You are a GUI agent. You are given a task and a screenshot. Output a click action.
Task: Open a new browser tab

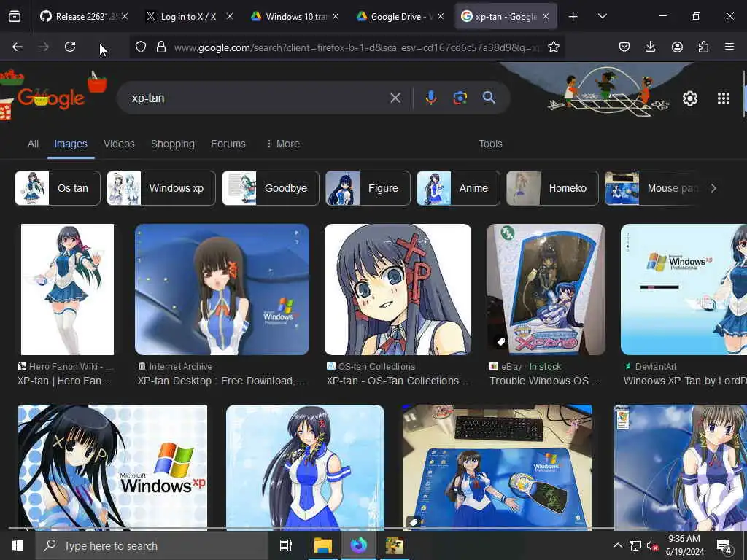pyautogui.click(x=573, y=16)
